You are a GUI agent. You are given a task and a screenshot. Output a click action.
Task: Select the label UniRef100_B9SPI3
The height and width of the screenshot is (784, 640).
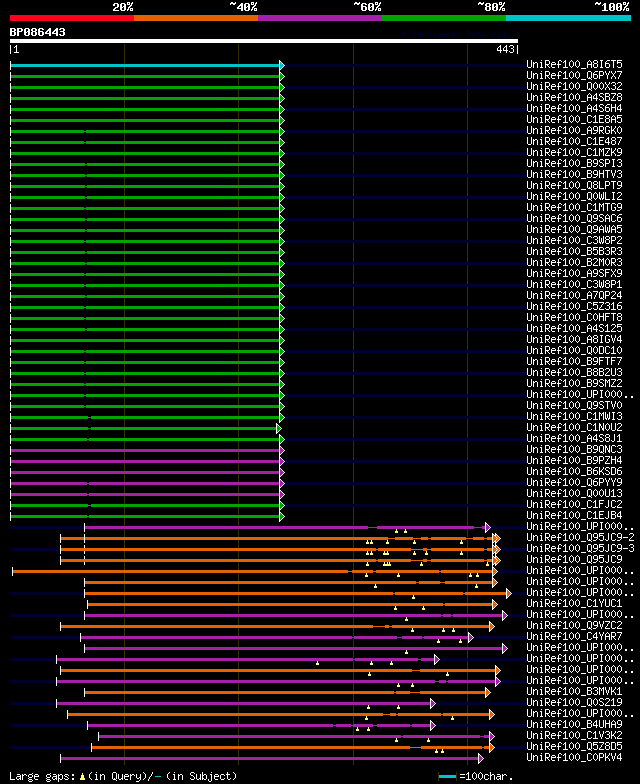point(574,163)
